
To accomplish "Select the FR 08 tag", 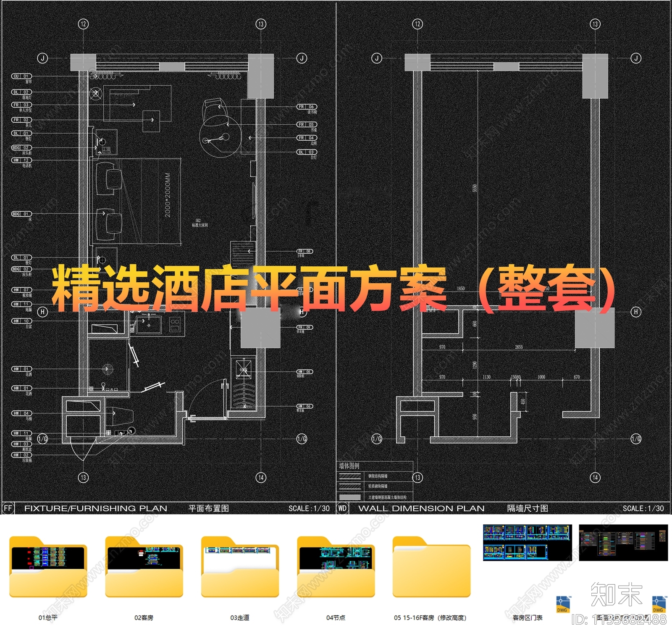I will [x=305, y=252].
